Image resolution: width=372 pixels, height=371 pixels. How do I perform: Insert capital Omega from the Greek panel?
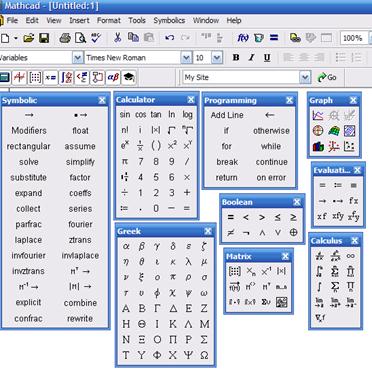[204, 355]
